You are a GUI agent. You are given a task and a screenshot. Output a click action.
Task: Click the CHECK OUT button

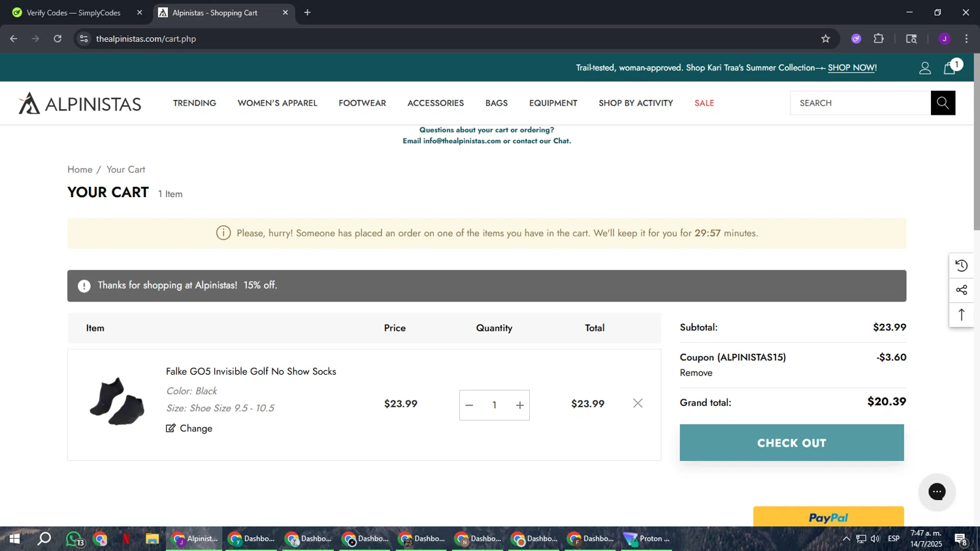792,443
